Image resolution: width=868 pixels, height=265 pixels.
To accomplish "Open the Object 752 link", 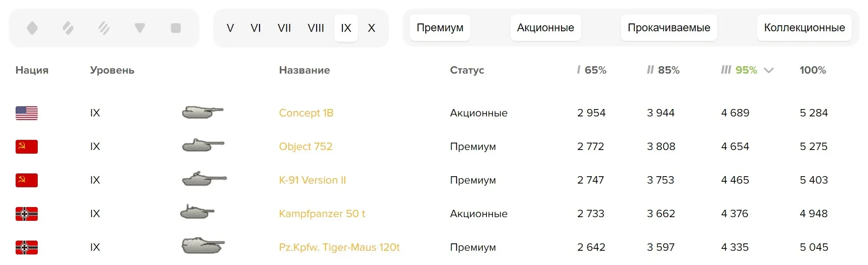I will (306, 146).
